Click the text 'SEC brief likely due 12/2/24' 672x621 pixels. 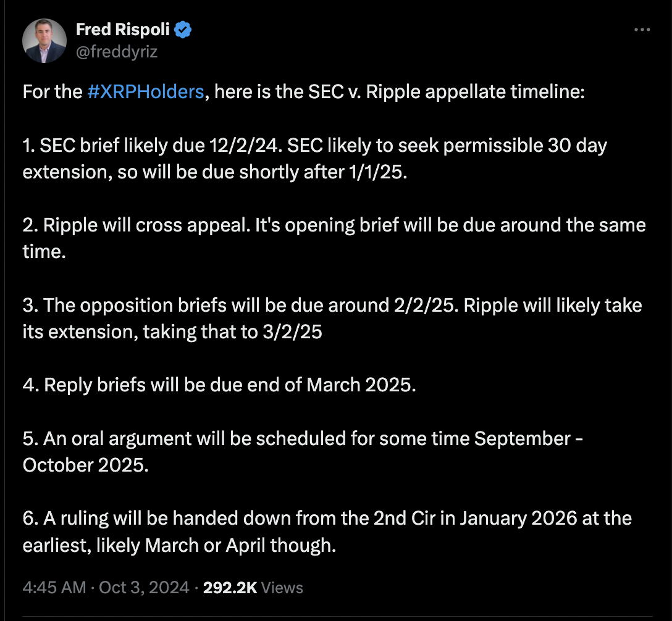tap(159, 146)
